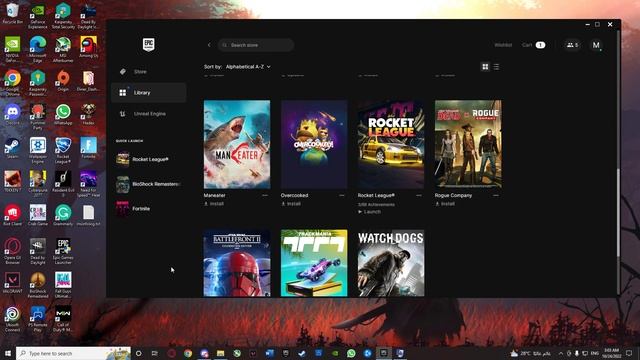Screen dimensions: 640x360
Task: Select the Watch Dogs cover art
Action: pyautogui.click(x=391, y=263)
